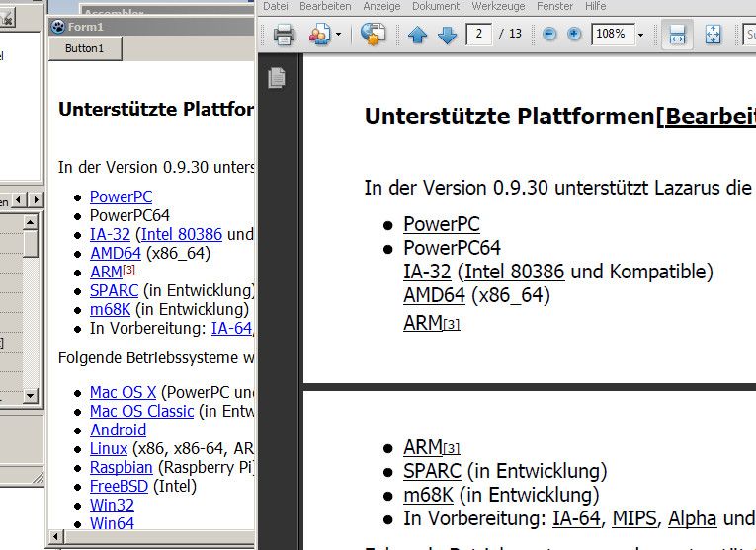Click the page number field
This screenshot has height=550, width=756.
(x=480, y=35)
